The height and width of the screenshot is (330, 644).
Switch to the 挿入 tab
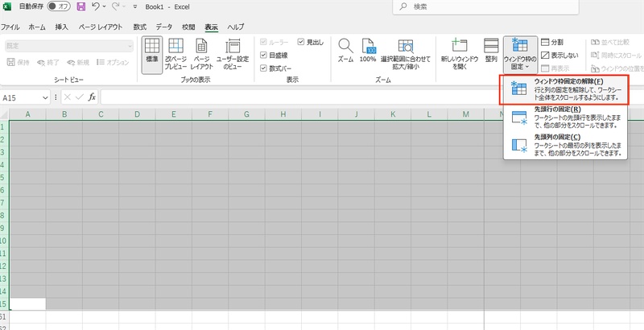pyautogui.click(x=62, y=27)
